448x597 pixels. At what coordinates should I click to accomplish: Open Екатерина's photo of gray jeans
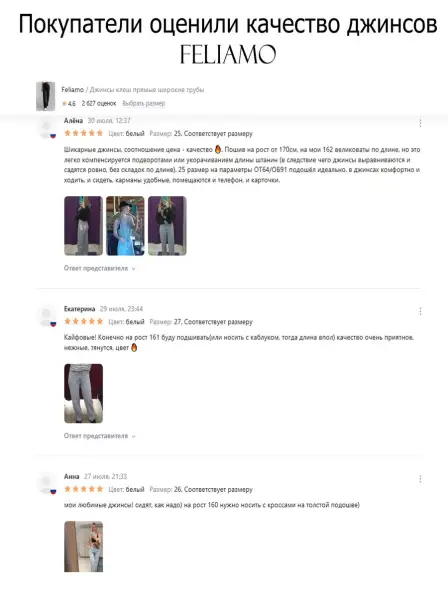83,393
